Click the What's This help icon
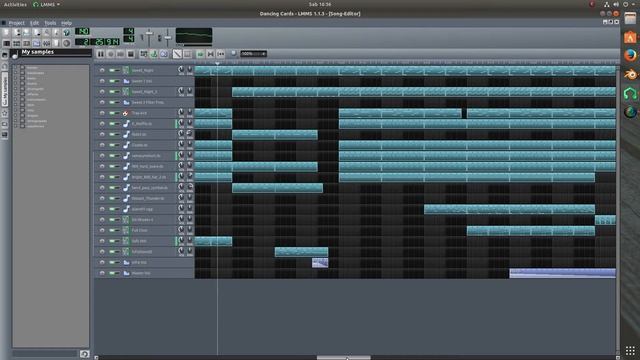Screen dimensions: 640x360 pyautogui.click(x=66, y=32)
